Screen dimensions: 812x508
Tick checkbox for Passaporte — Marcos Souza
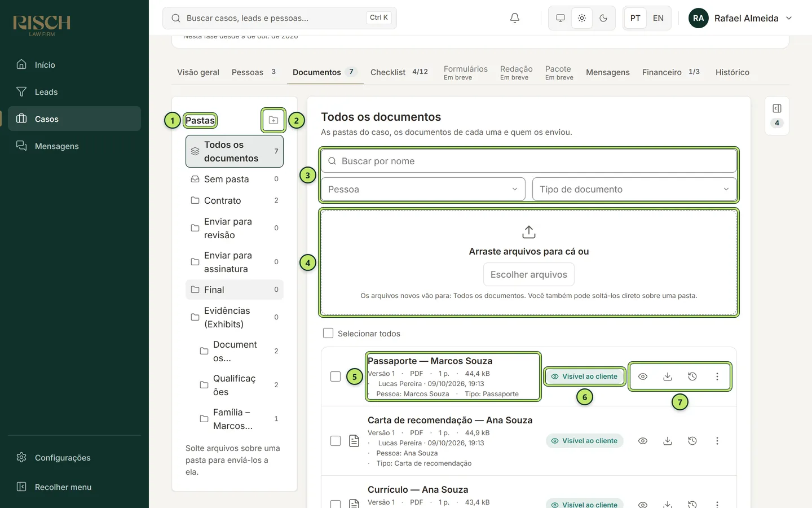point(336,376)
